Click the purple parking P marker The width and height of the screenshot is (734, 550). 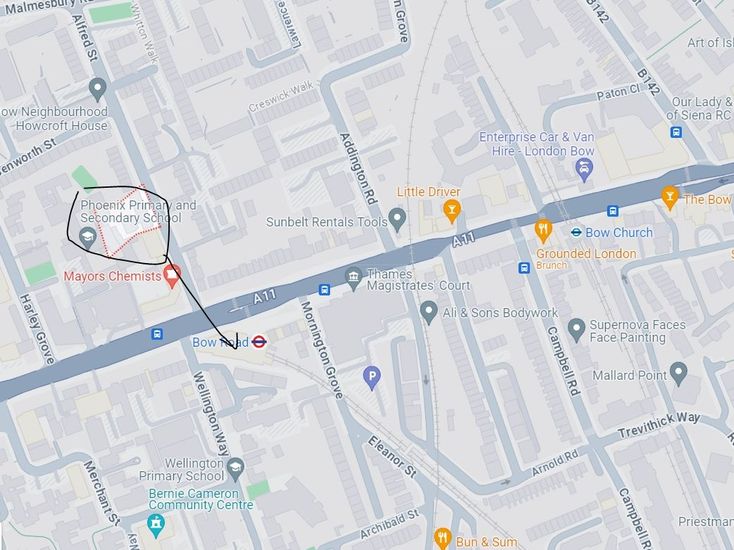click(x=372, y=377)
